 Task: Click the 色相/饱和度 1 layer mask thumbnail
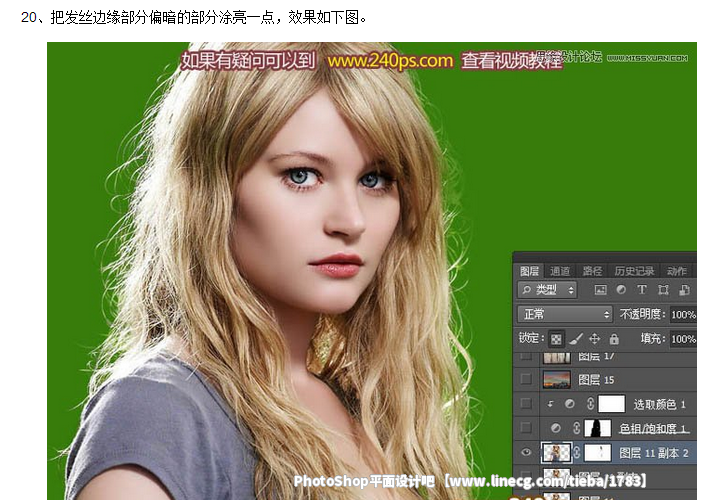598,428
